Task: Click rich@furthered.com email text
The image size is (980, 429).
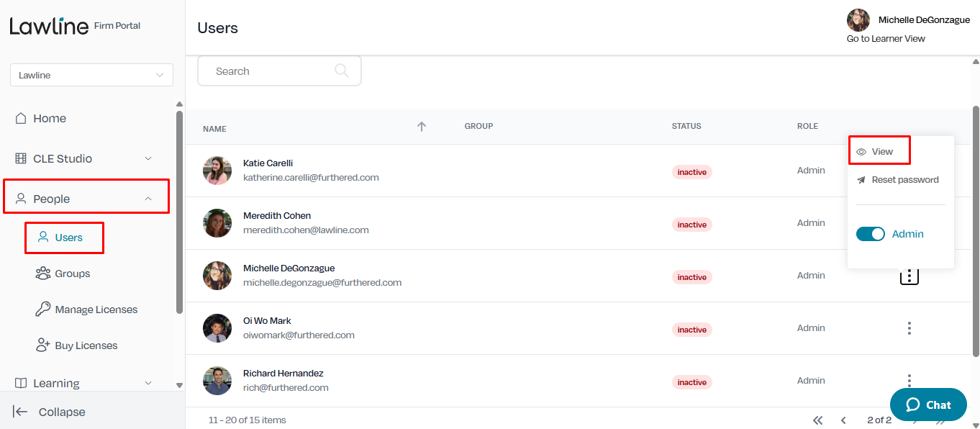Action: pyautogui.click(x=286, y=388)
